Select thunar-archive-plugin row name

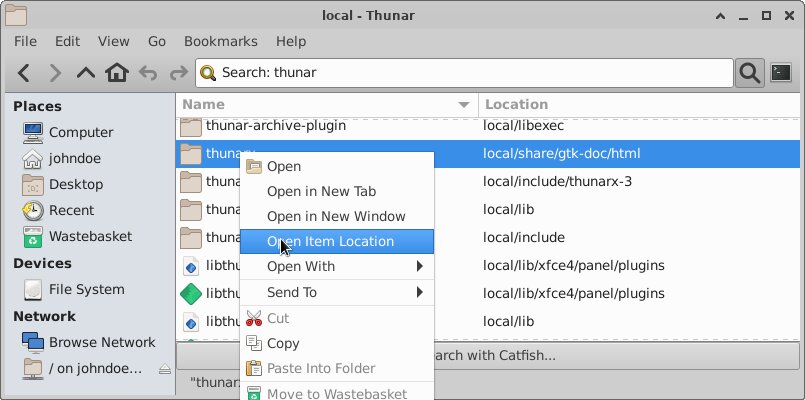(276, 126)
